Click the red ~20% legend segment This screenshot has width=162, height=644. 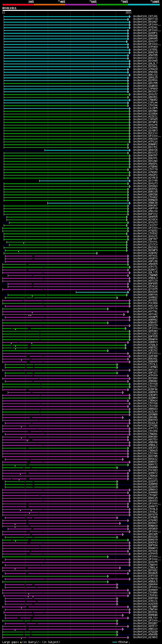(x=18, y=5)
